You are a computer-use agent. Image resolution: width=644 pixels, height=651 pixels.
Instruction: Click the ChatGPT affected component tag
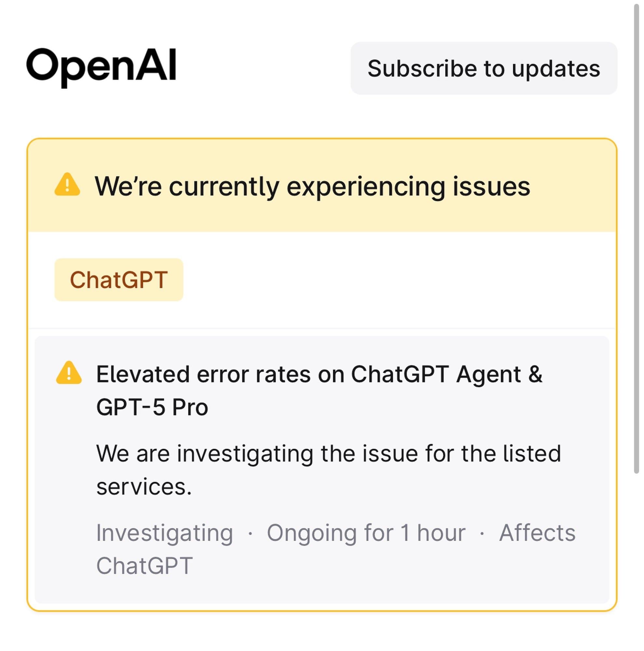click(x=118, y=280)
